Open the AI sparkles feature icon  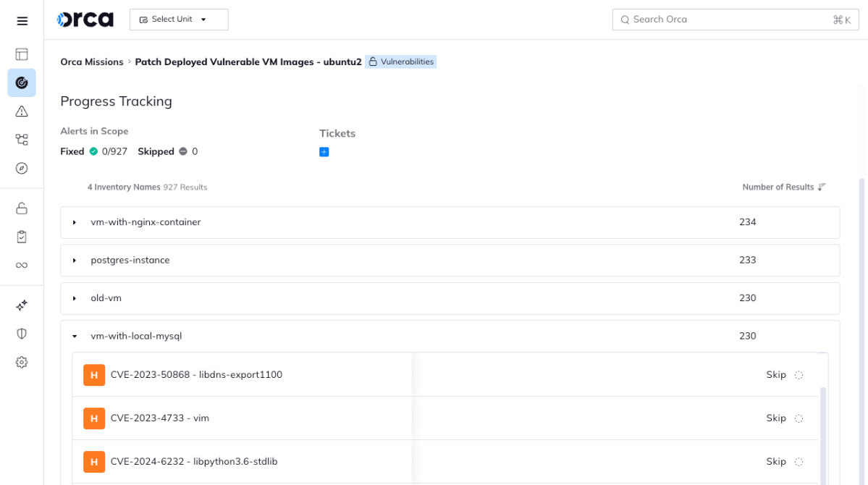(22, 305)
